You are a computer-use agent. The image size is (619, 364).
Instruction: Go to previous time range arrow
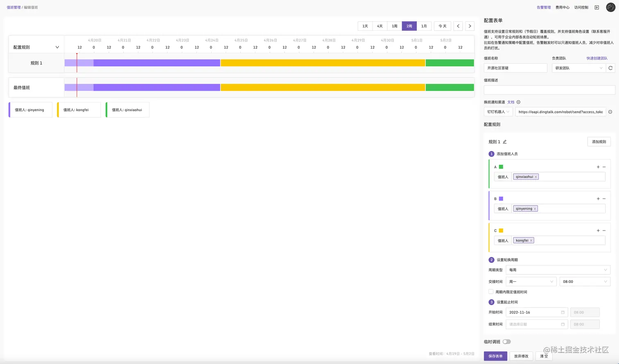458,26
